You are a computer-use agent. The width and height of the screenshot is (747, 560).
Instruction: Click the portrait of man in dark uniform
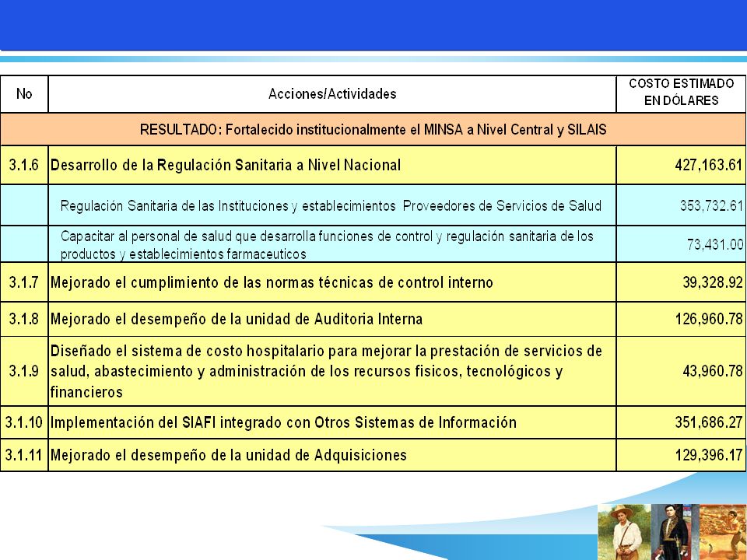tap(675, 532)
